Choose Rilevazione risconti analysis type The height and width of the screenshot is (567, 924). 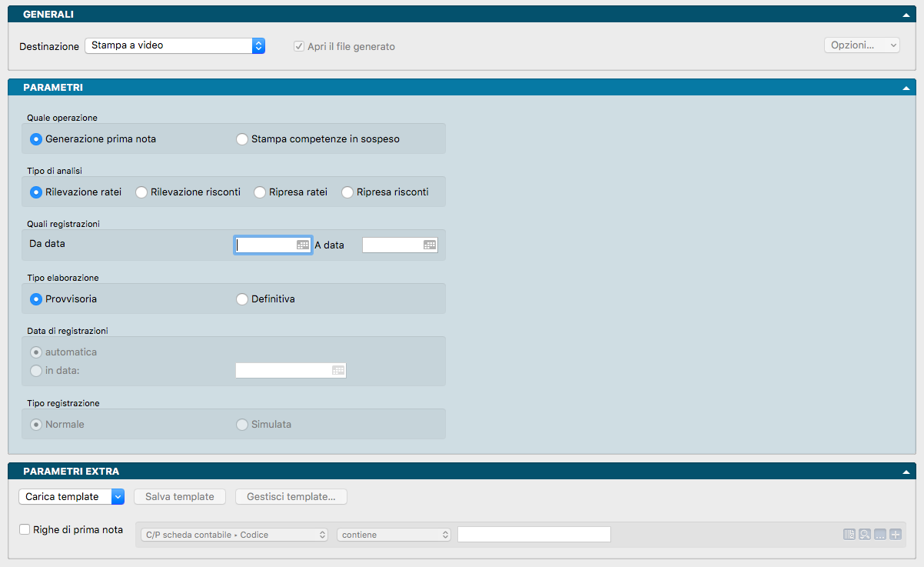point(141,192)
